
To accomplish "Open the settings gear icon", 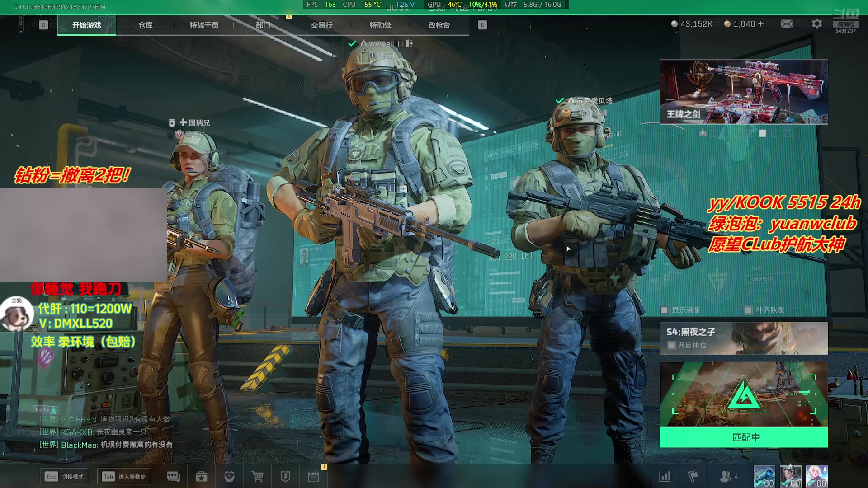I will (x=816, y=23).
